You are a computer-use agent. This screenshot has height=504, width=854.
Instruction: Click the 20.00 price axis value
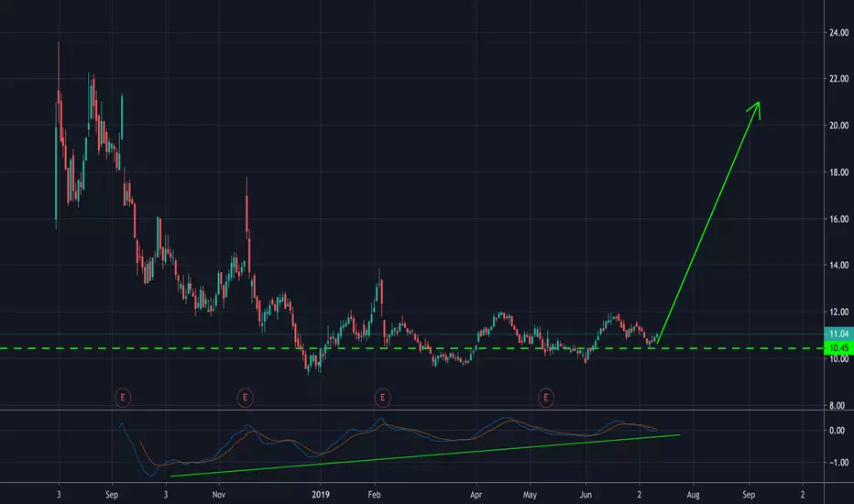click(838, 126)
